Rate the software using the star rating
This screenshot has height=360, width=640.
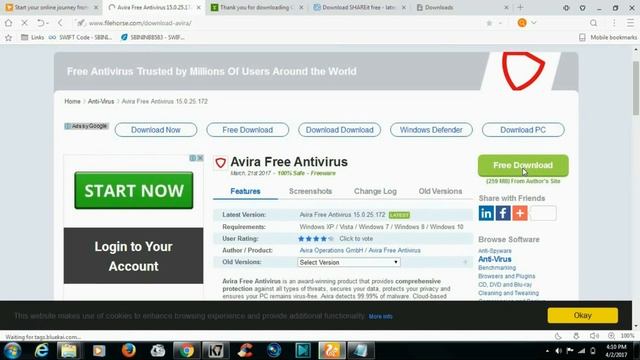[316, 239]
